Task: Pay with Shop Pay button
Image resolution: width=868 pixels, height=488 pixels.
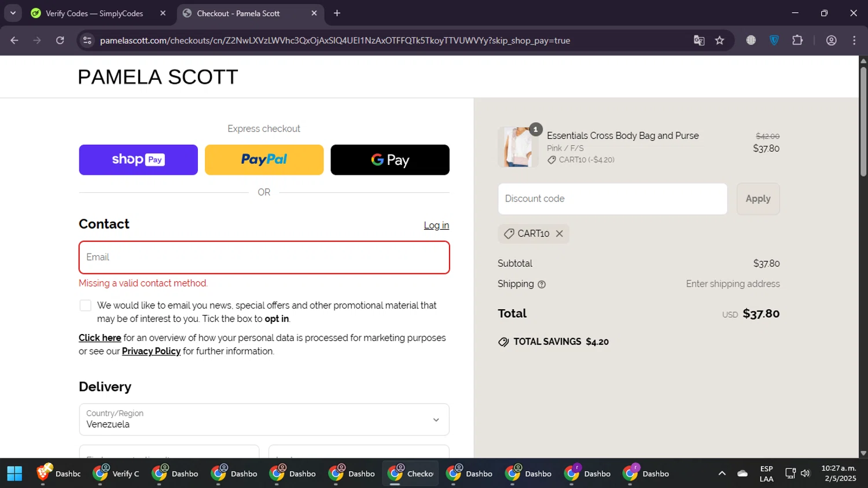Action: [x=138, y=160]
